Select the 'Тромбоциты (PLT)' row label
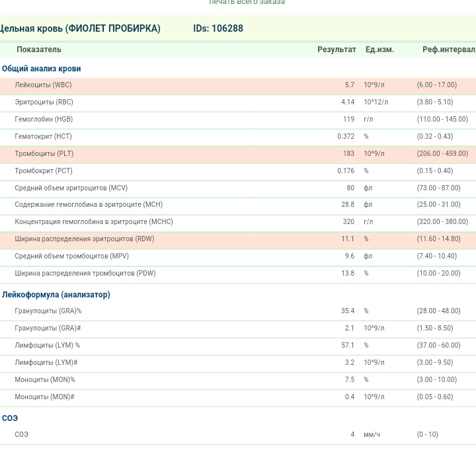Screen dimensions: 476x462 pos(44,153)
